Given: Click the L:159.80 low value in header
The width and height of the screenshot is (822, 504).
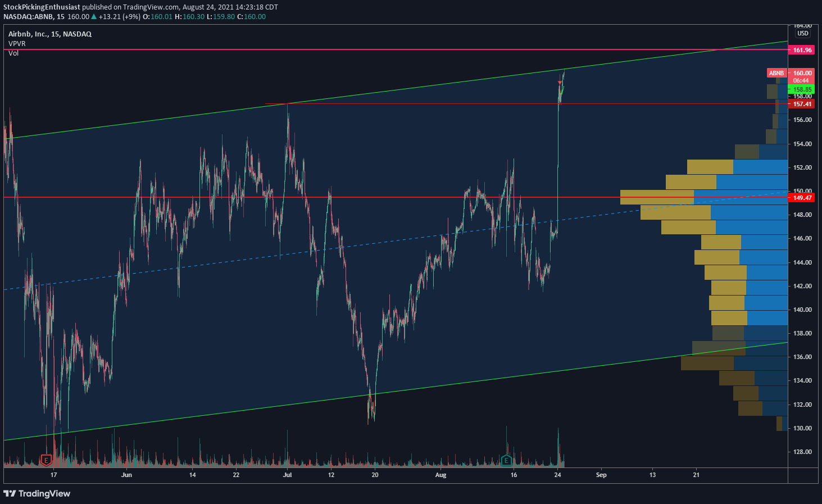Looking at the screenshot, I should coord(221,17).
